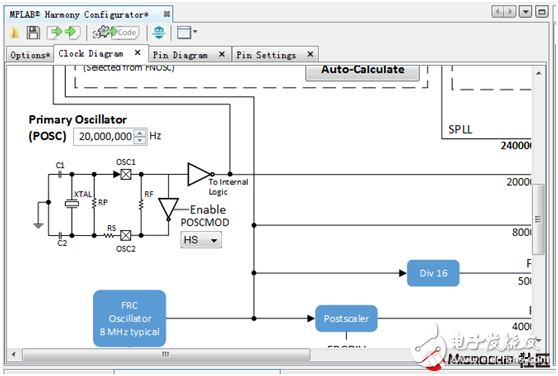Click the second green arrow export icon

(72, 33)
